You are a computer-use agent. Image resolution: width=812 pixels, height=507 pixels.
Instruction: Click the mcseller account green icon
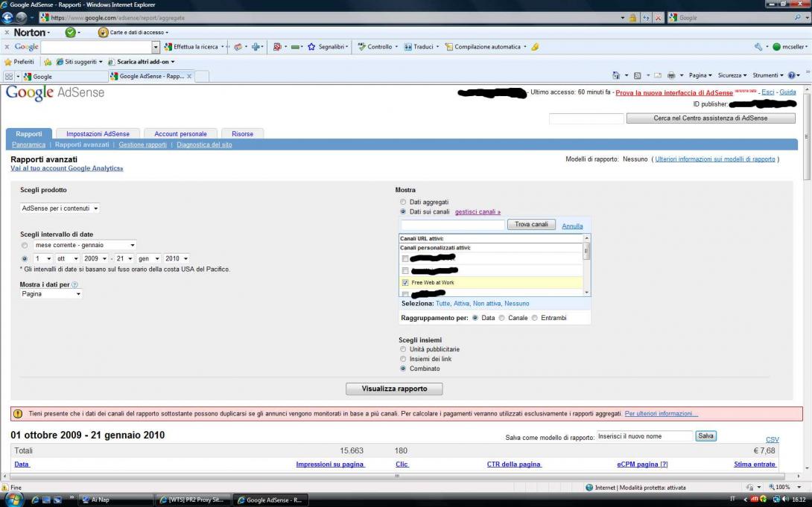tap(776, 47)
